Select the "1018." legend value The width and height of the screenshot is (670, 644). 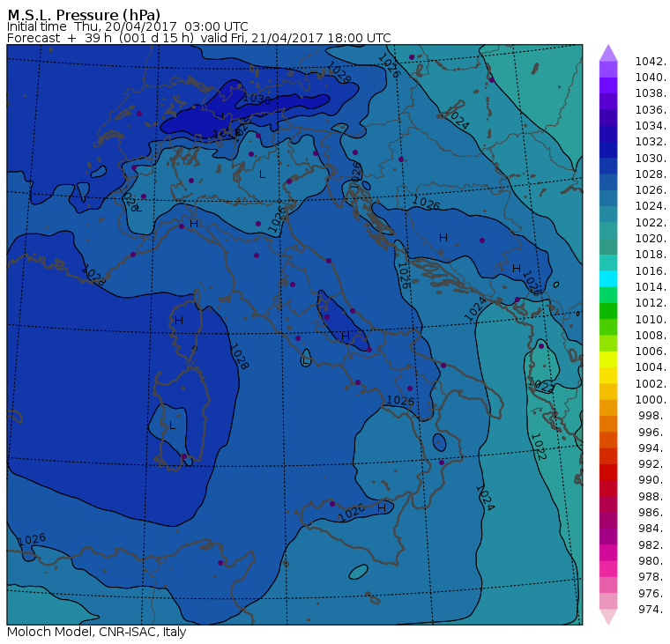click(x=651, y=255)
